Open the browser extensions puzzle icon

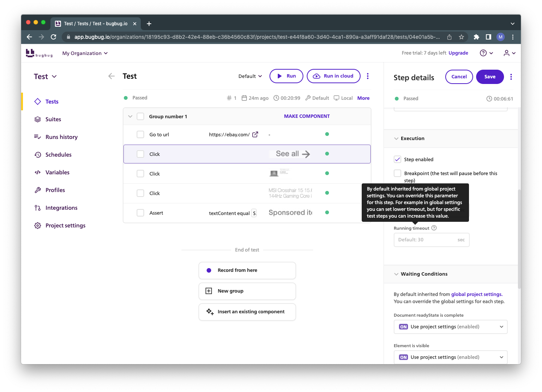pyautogui.click(x=477, y=37)
